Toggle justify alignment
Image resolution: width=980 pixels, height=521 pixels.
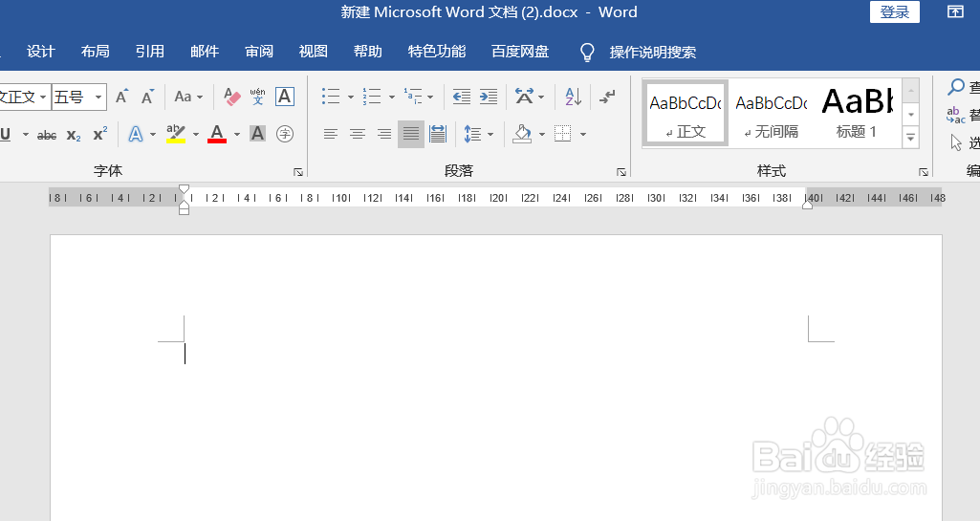coord(410,134)
